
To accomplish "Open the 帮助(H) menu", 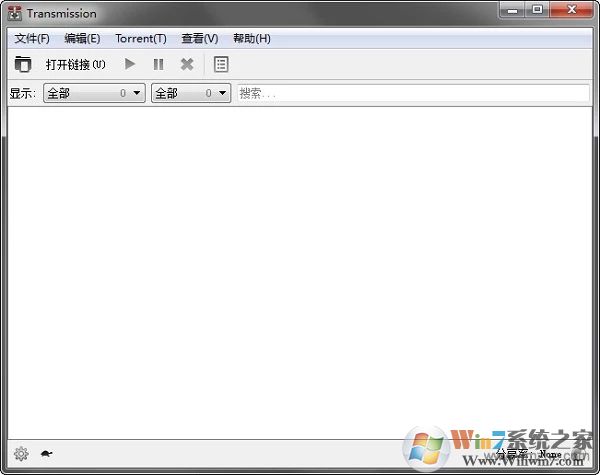I will [x=252, y=39].
